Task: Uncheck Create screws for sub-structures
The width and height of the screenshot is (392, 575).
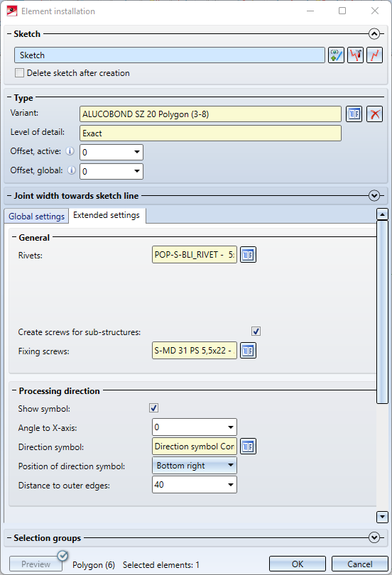Action: point(256,332)
